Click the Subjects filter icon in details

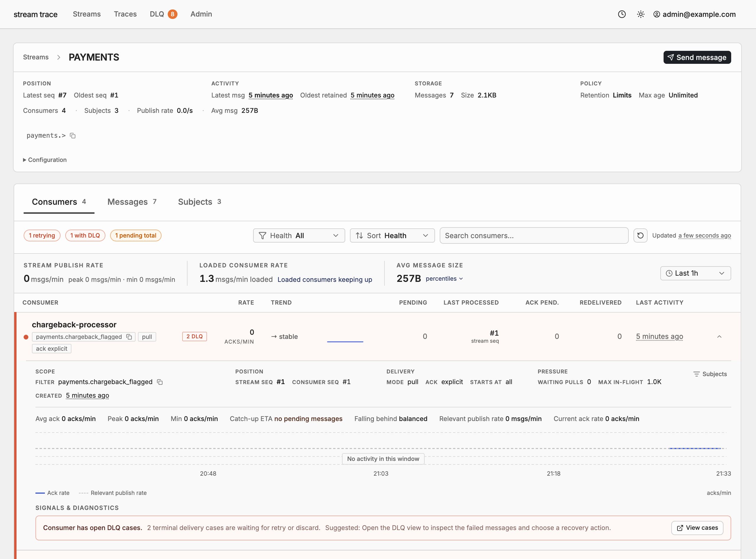(x=710, y=374)
